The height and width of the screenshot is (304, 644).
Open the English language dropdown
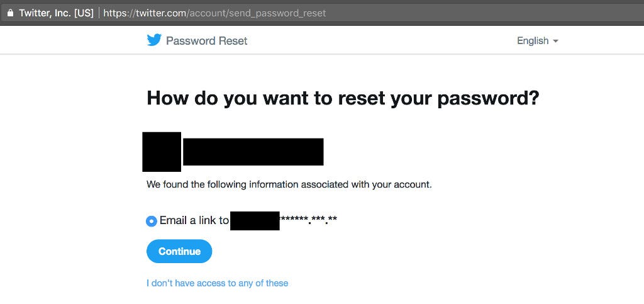click(537, 41)
